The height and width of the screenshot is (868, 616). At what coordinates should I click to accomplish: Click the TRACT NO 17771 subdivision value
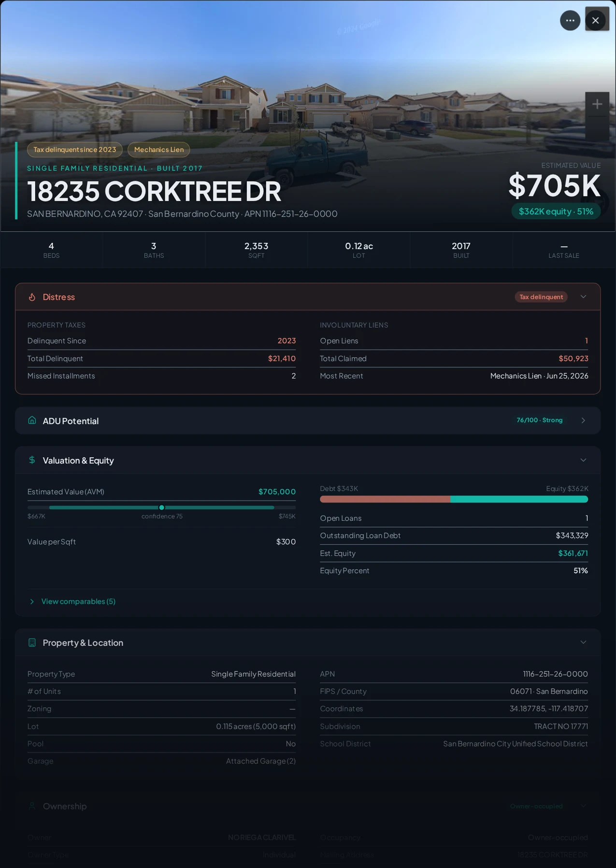pyautogui.click(x=561, y=727)
